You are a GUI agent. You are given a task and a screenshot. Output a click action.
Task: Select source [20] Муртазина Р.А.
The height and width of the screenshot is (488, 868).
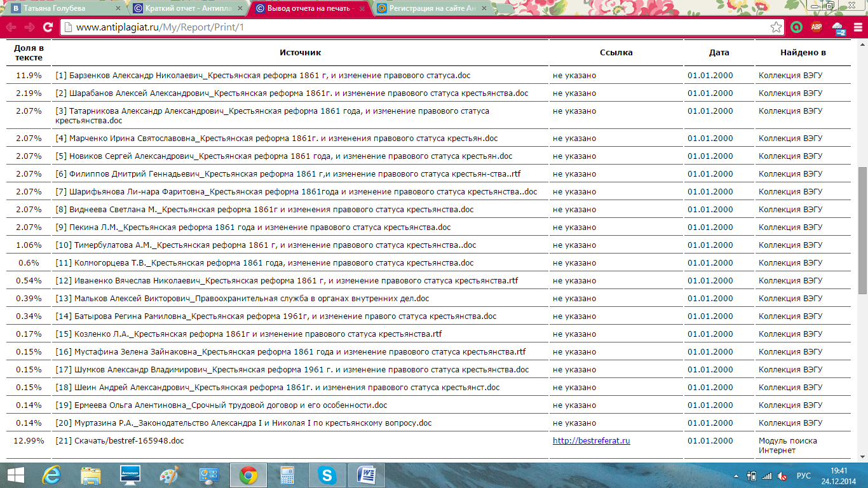[x=243, y=423]
